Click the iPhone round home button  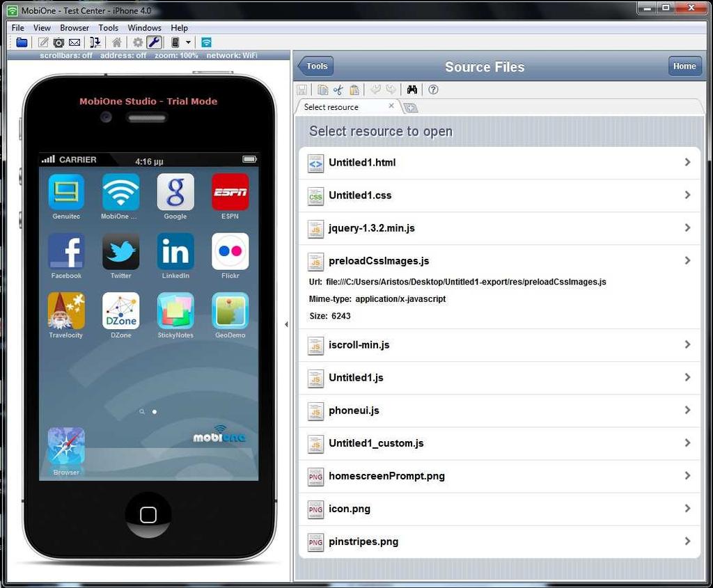(148, 515)
